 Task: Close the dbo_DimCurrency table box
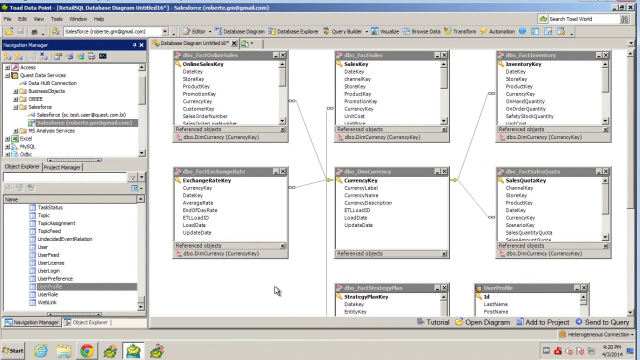click(x=444, y=171)
